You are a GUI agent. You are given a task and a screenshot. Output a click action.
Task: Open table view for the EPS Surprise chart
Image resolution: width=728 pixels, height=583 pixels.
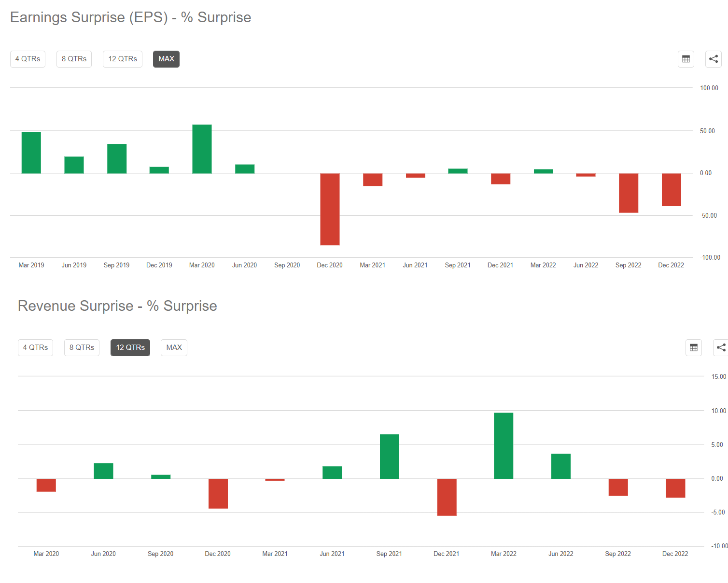[x=686, y=59]
